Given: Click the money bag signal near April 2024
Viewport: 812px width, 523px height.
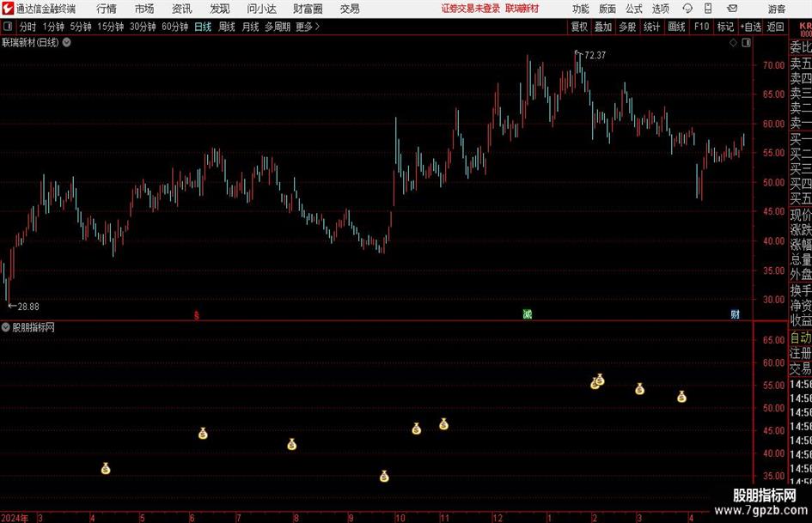Looking at the screenshot, I should pyautogui.click(x=106, y=469).
